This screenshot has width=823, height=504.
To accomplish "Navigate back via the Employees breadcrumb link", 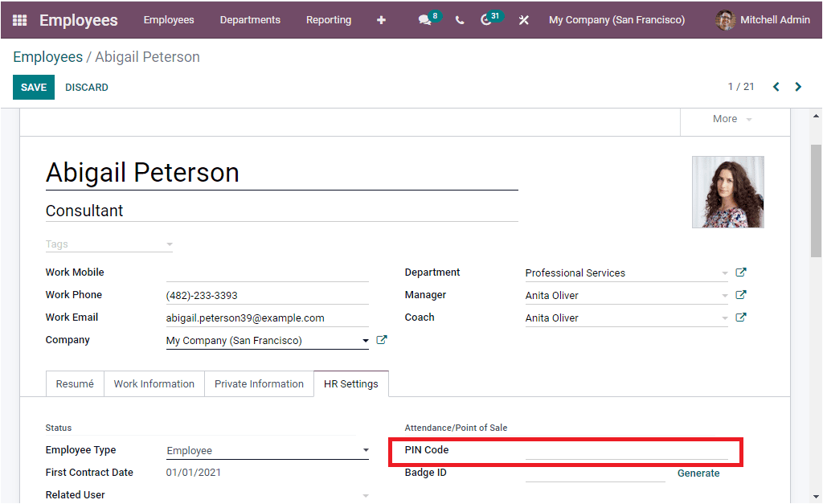I will [x=47, y=56].
